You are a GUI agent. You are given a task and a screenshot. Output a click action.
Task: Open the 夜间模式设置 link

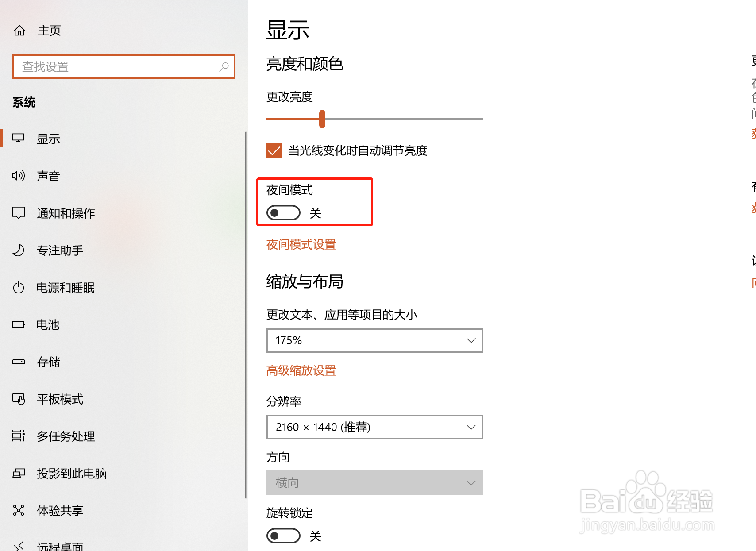click(x=301, y=245)
